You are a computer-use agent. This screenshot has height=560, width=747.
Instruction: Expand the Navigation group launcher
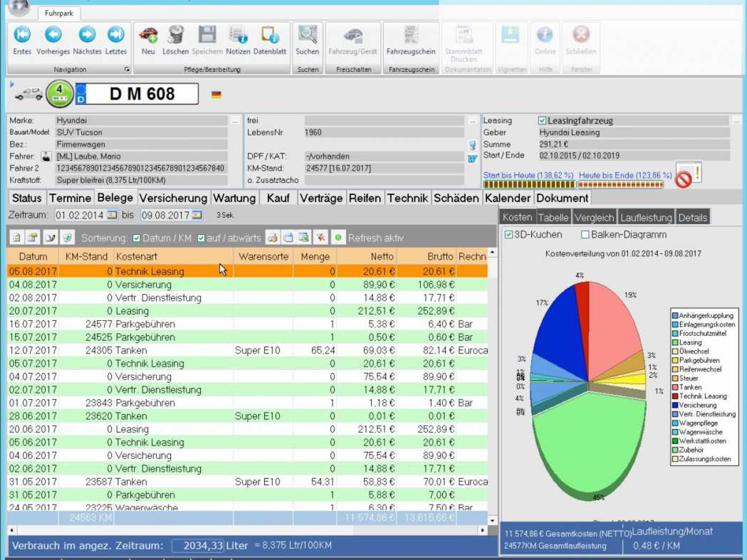(x=127, y=70)
